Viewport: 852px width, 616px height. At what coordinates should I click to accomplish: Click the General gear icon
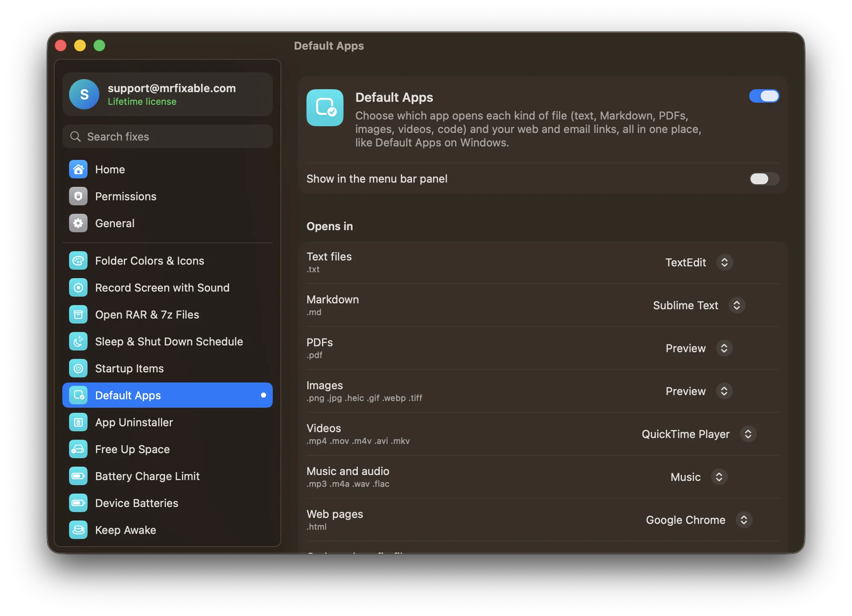click(78, 223)
